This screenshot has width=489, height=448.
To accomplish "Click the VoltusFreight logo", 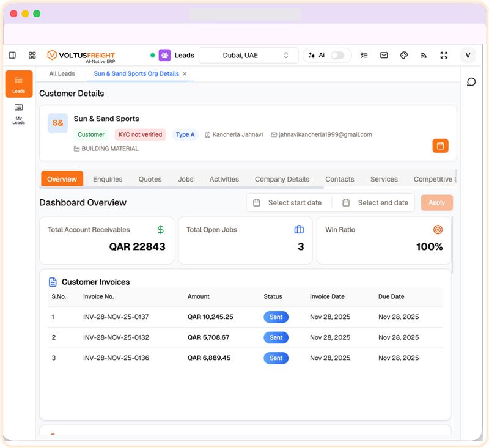I will coord(81,56).
